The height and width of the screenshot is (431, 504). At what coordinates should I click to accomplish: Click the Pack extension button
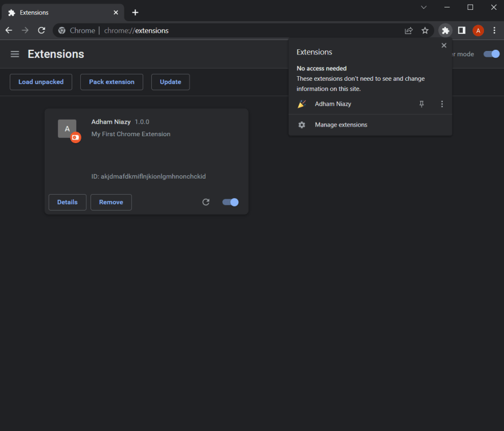112,82
